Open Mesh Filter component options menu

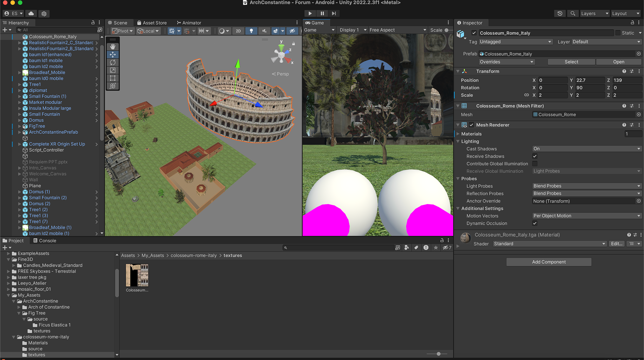coord(639,106)
